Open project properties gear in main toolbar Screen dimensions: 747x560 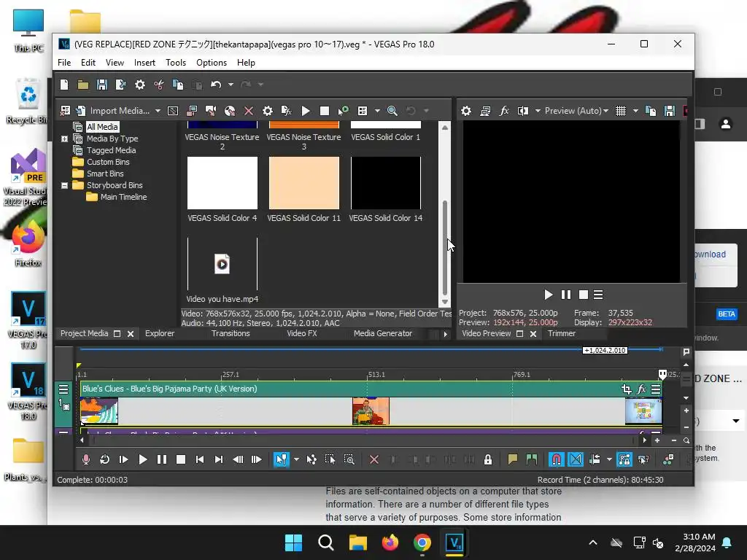[139, 85]
